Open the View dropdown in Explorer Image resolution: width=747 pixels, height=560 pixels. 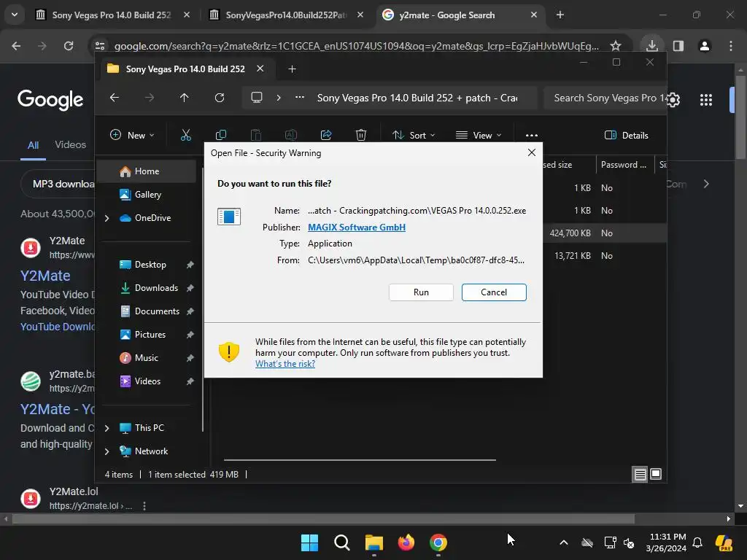(479, 135)
